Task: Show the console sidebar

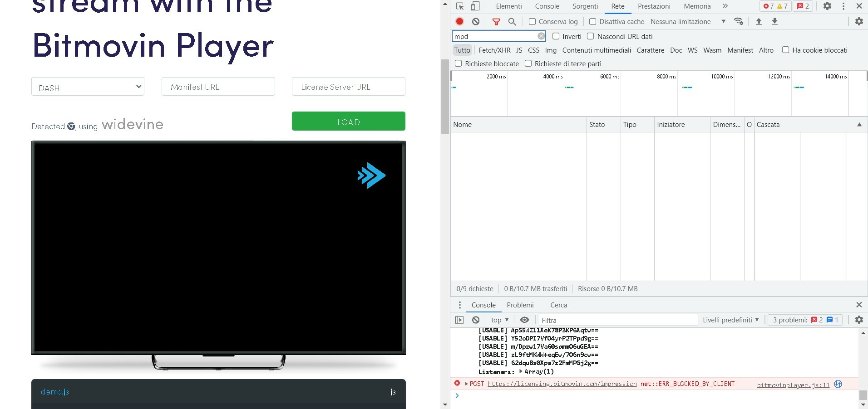Action: (459, 320)
